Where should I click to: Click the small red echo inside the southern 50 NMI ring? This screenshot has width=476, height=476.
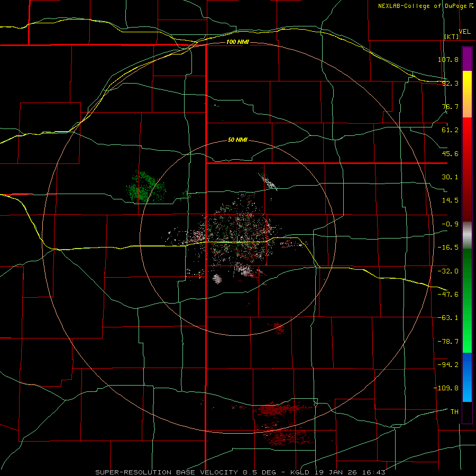click(x=277, y=327)
